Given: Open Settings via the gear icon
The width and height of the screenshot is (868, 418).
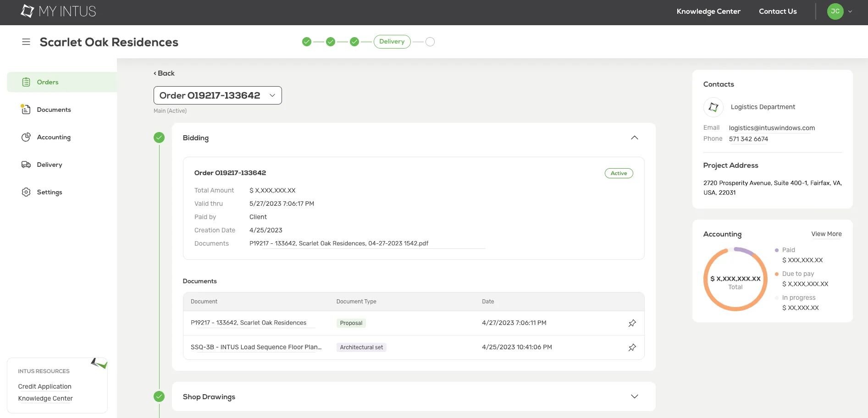Looking at the screenshot, I should pos(26,192).
